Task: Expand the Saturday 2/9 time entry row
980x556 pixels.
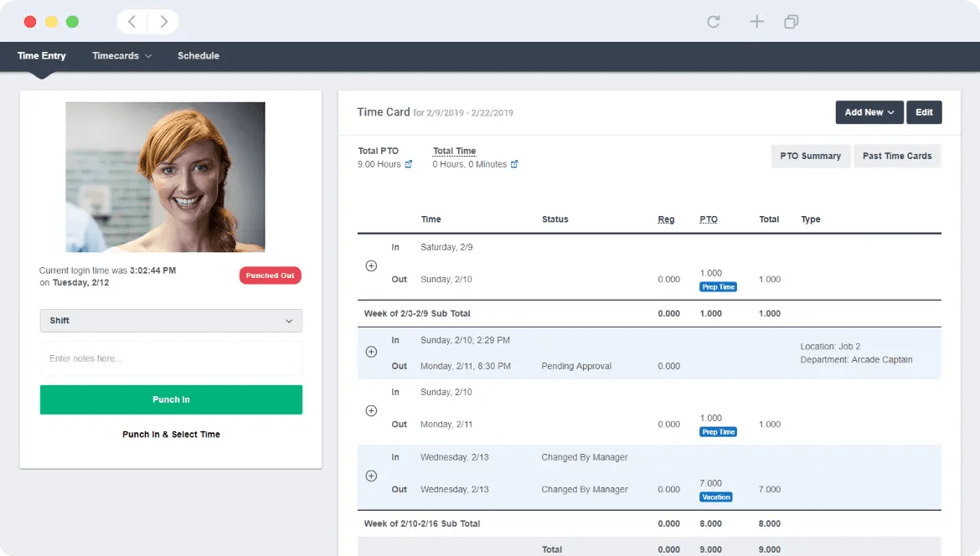Action: pyautogui.click(x=371, y=265)
